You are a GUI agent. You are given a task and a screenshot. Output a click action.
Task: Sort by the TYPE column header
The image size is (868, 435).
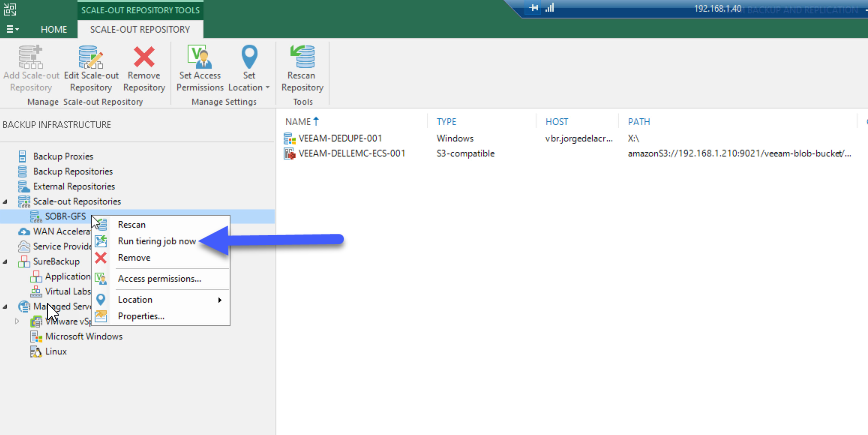(x=446, y=122)
